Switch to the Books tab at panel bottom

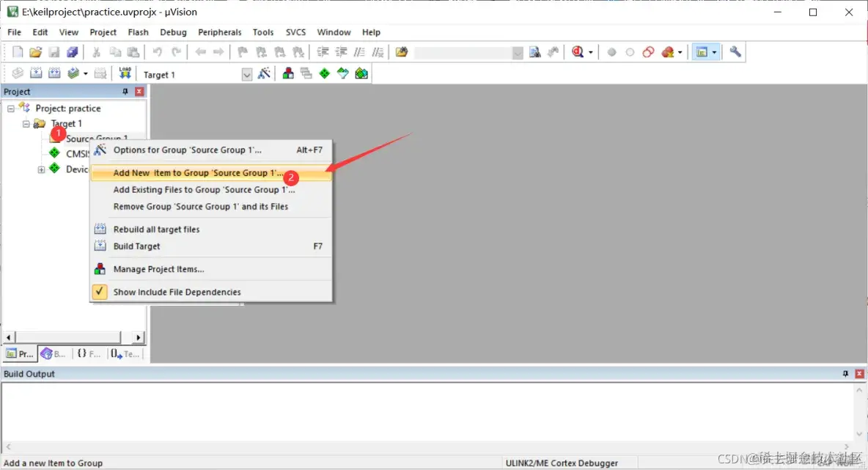coord(54,353)
